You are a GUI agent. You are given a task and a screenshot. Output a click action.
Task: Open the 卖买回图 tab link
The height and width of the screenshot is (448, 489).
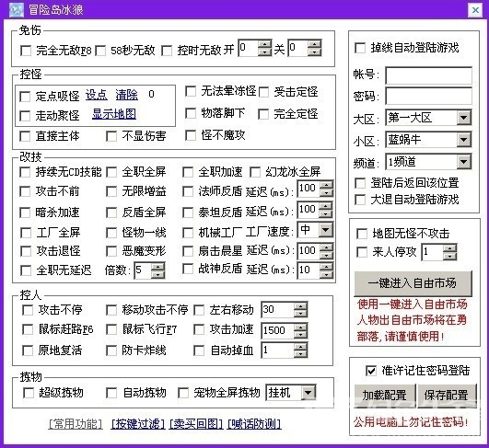[x=196, y=424]
